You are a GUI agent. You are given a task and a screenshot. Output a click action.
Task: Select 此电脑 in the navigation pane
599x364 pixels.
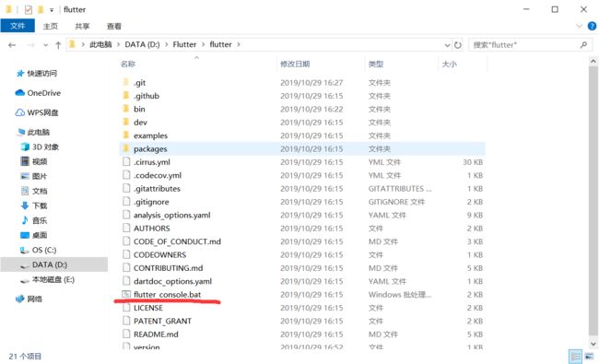[x=38, y=132]
